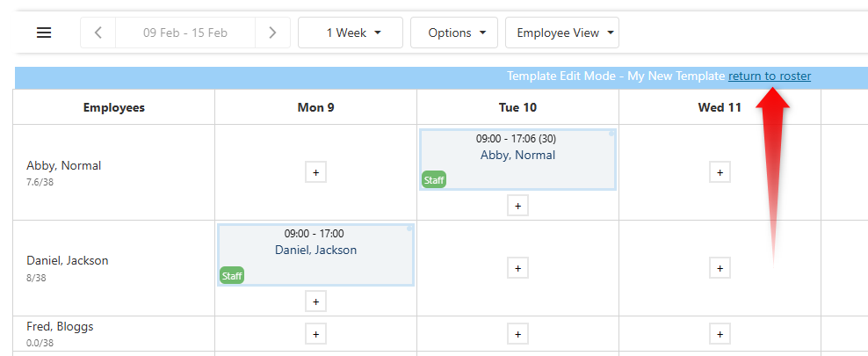
Task: Add shift for Fred on Wed 11
Action: tap(720, 334)
